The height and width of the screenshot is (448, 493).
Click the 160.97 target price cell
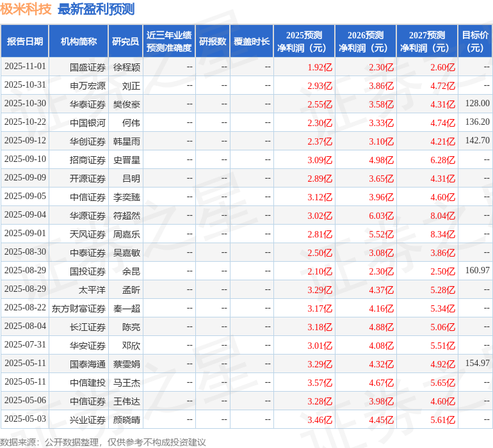click(x=477, y=271)
